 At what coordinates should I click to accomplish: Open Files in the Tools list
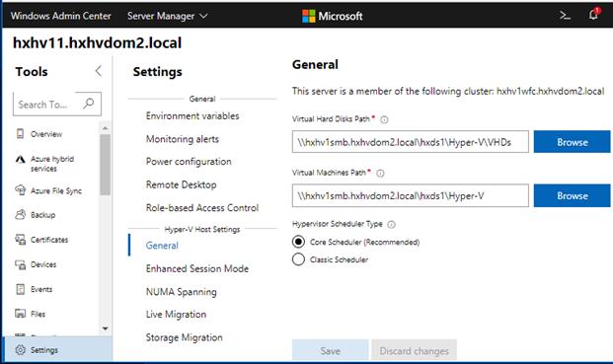[x=38, y=314]
